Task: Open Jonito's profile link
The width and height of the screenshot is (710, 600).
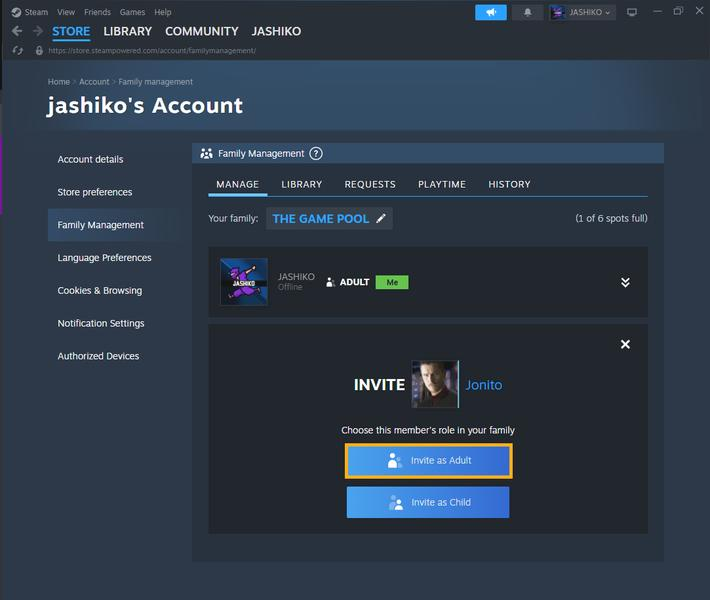Action: [x=484, y=385]
